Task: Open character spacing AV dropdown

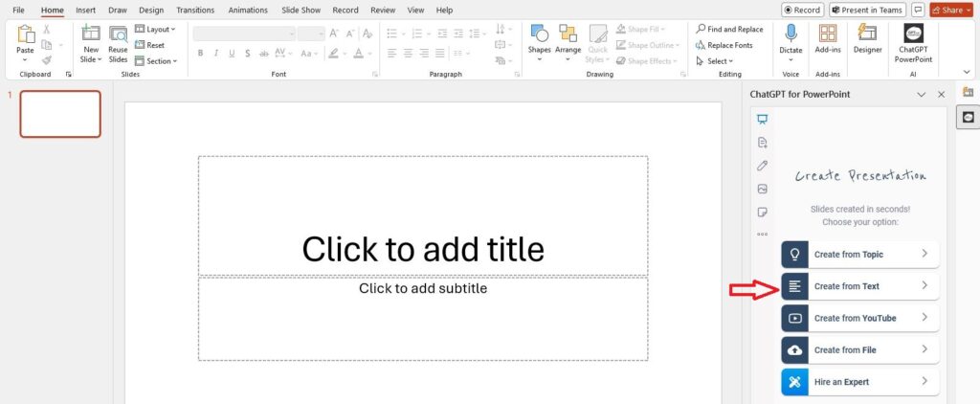Action: [283, 54]
